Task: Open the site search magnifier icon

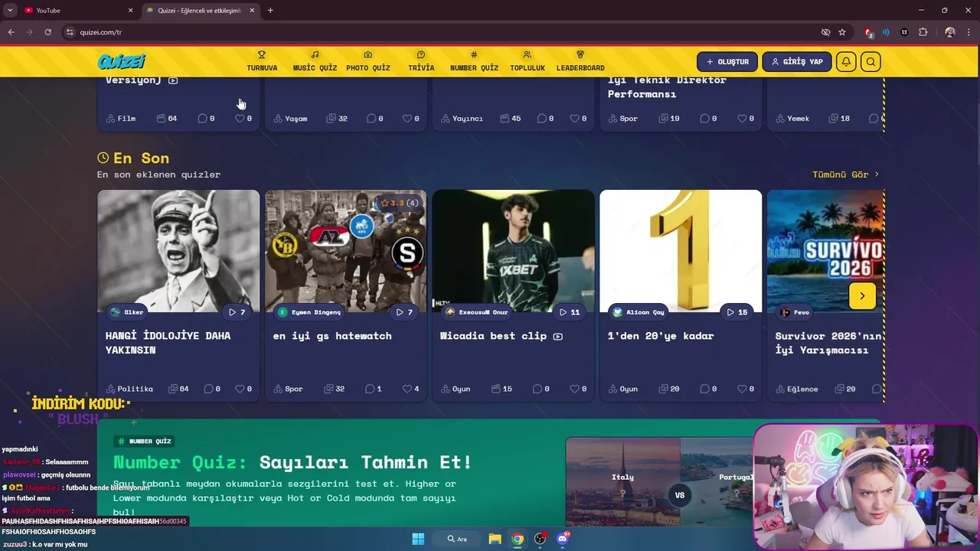Action: [871, 62]
